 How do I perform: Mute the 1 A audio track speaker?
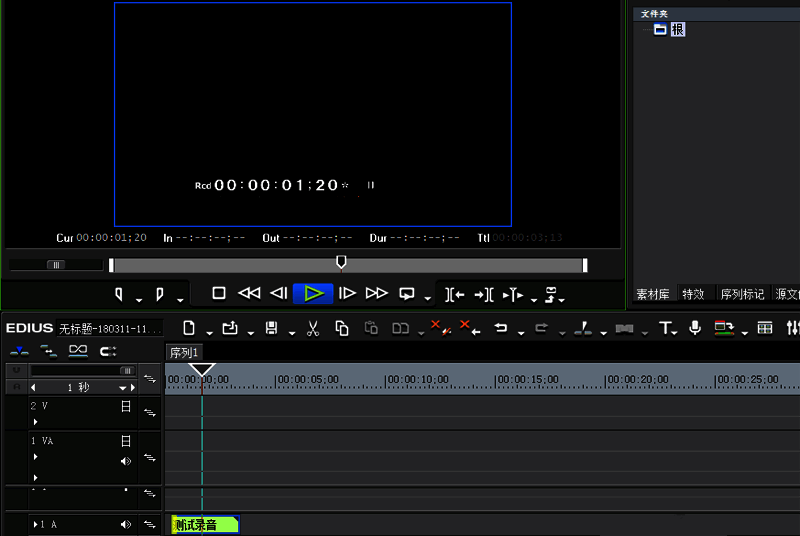pos(126,524)
